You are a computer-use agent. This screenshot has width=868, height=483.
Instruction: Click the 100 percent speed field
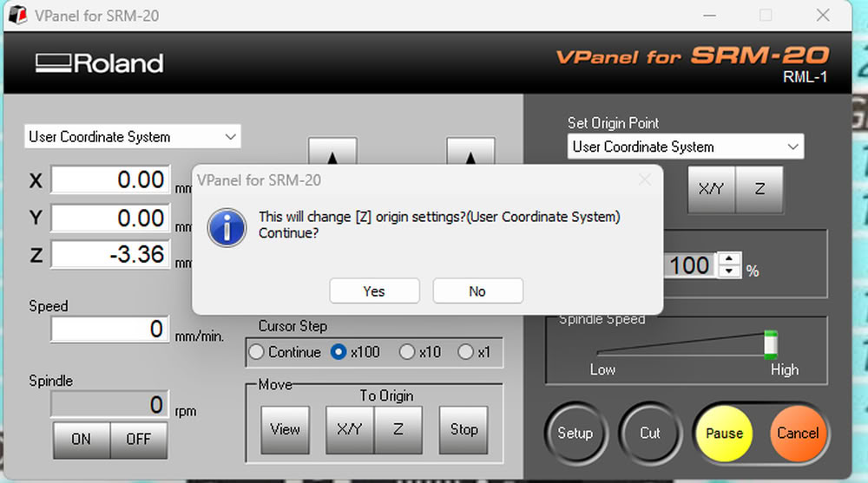(x=690, y=265)
